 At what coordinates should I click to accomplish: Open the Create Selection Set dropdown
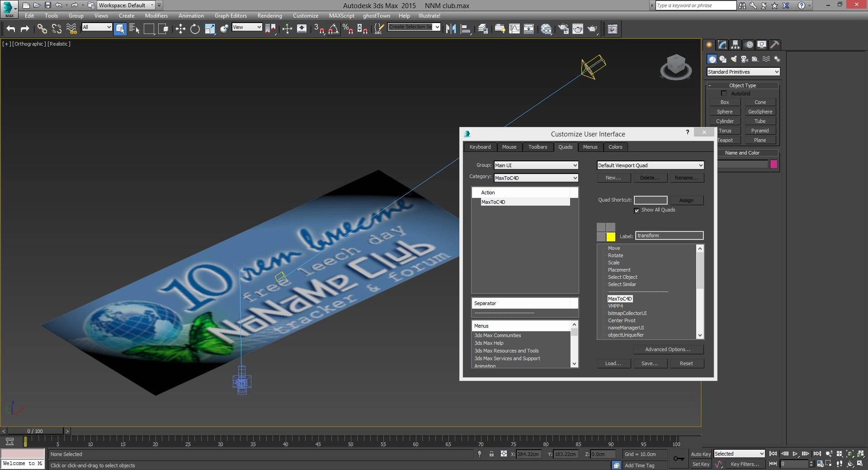(x=414, y=27)
